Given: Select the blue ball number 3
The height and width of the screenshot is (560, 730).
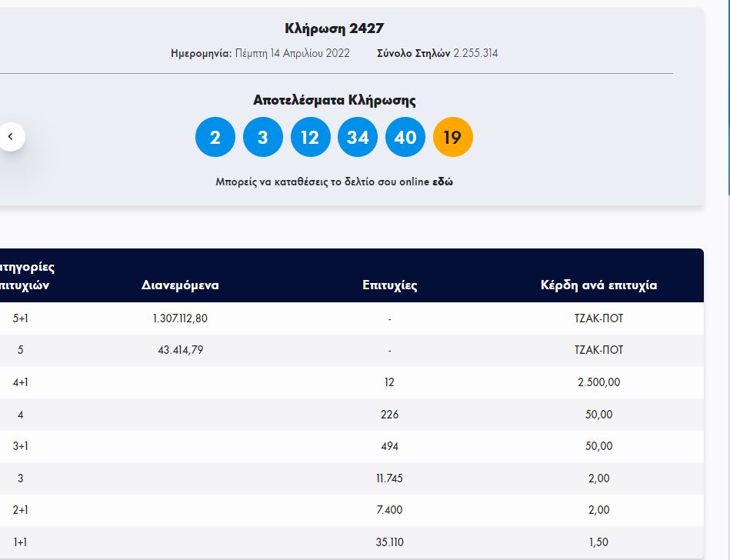Looking at the screenshot, I should point(263,138).
